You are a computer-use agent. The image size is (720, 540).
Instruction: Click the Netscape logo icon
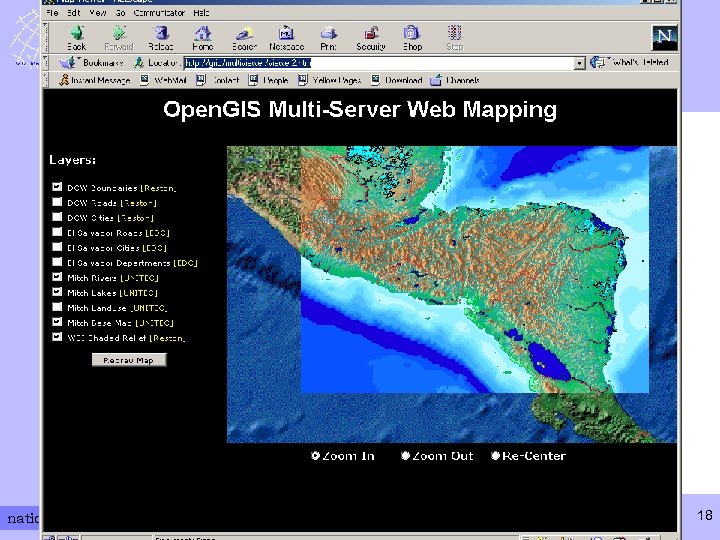(x=664, y=37)
